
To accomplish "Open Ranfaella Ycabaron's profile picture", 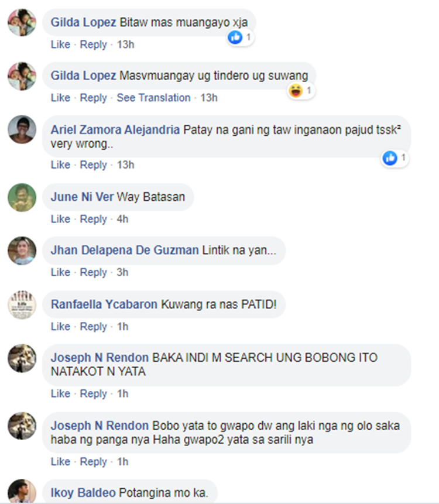I will point(22,305).
